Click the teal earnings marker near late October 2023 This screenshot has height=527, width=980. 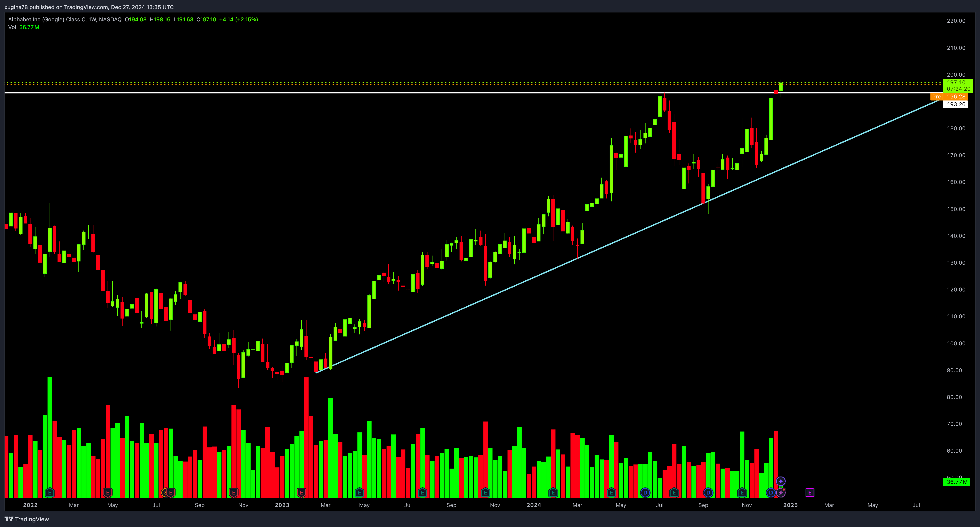[485, 493]
